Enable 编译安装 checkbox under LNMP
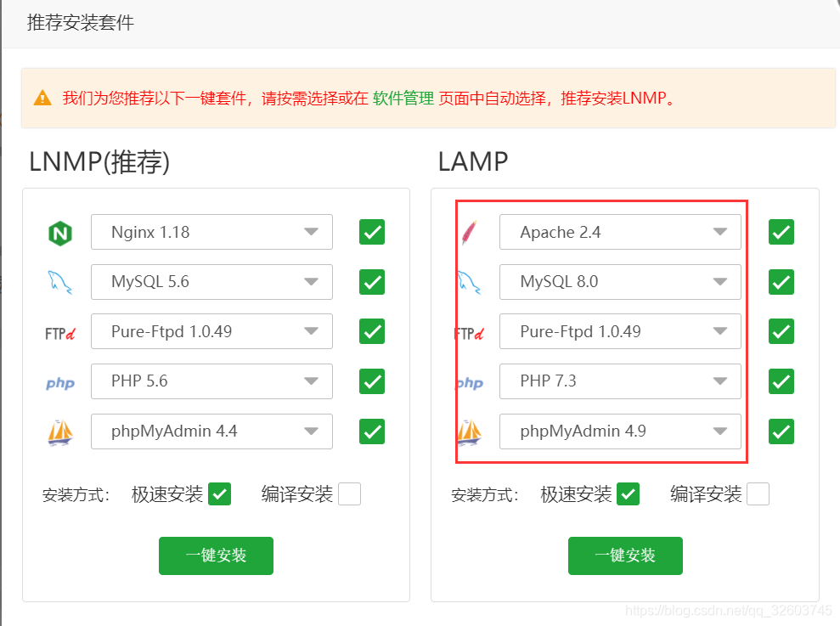 pos(349,494)
